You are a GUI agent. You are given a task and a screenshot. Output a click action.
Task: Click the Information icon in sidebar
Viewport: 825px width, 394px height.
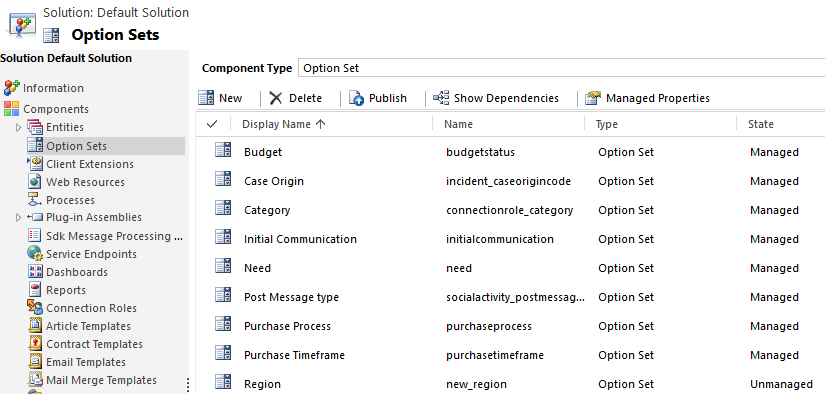click(x=12, y=88)
